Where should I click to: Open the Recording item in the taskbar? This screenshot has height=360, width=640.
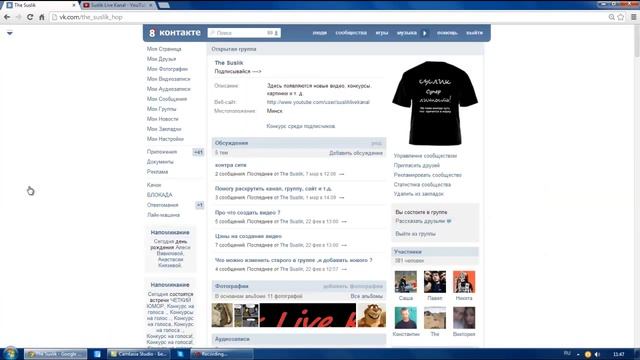[222, 354]
